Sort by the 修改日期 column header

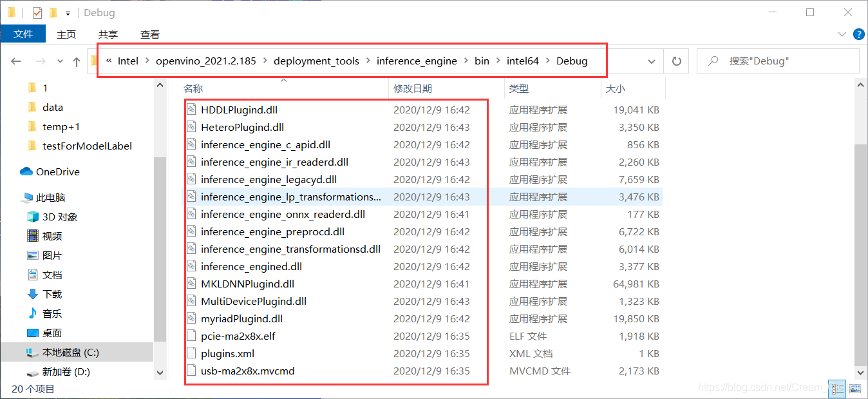pyautogui.click(x=413, y=88)
